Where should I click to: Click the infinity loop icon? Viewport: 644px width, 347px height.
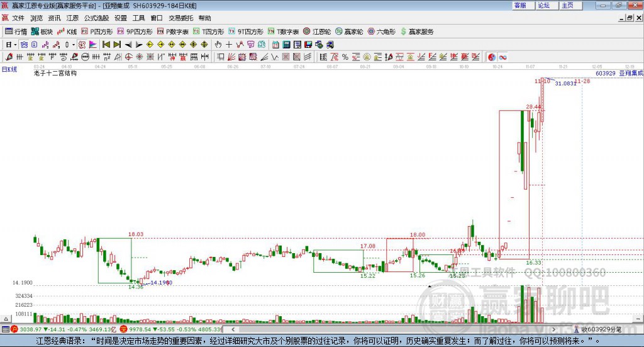tap(502, 57)
